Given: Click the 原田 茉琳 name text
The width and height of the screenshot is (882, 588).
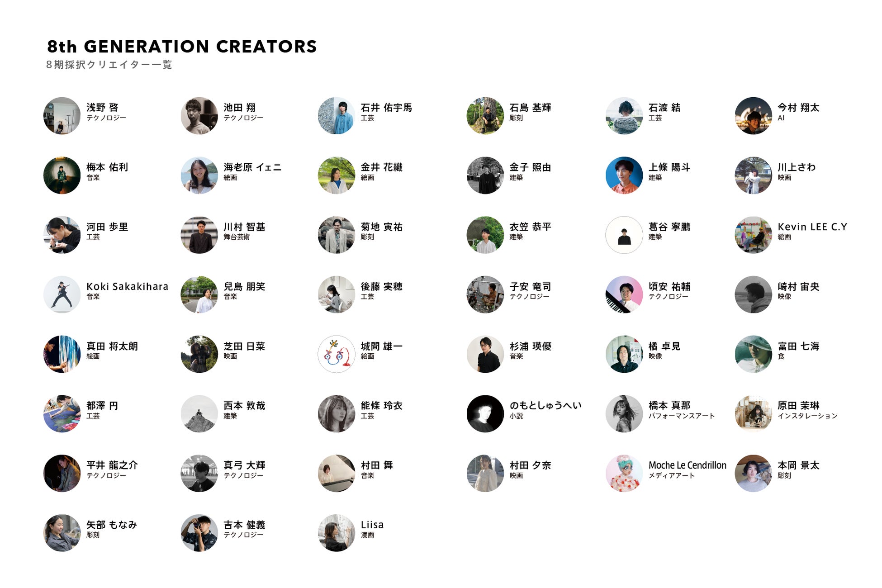Looking at the screenshot, I should tap(798, 406).
